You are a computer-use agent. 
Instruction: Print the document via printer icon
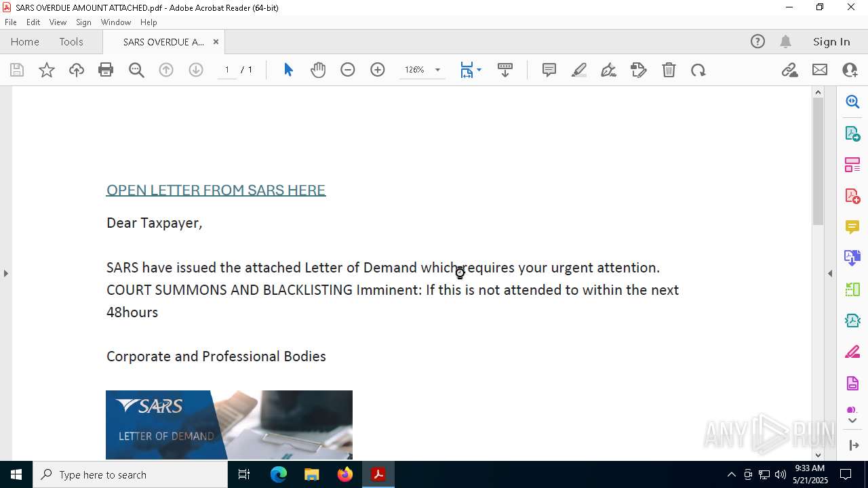[x=106, y=70]
